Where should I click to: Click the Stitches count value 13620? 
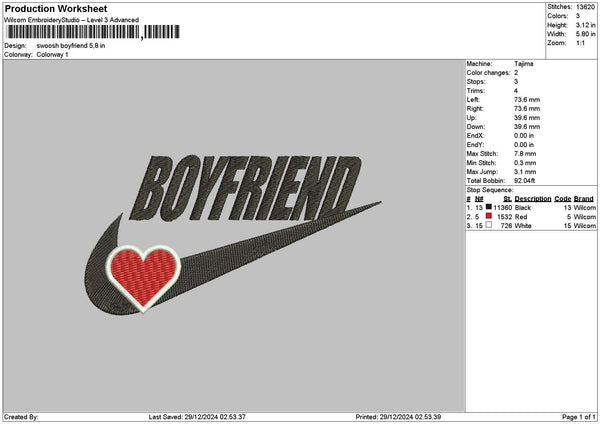click(x=586, y=7)
